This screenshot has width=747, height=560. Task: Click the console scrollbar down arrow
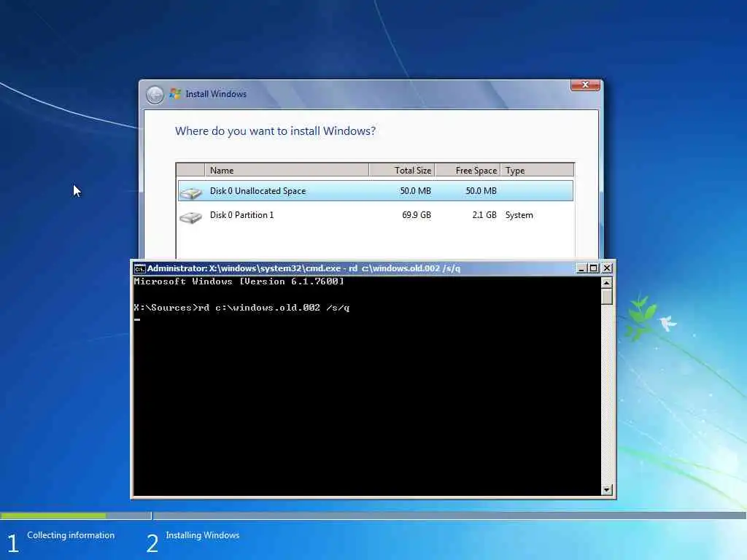point(606,489)
